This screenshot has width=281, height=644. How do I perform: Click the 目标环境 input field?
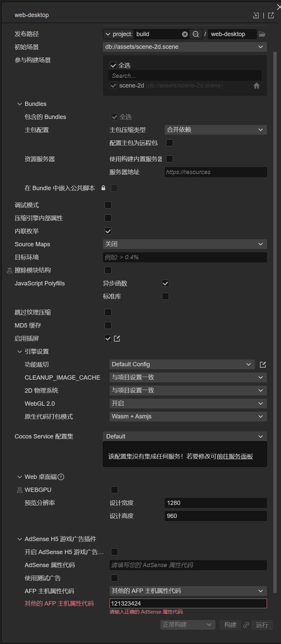(x=185, y=257)
